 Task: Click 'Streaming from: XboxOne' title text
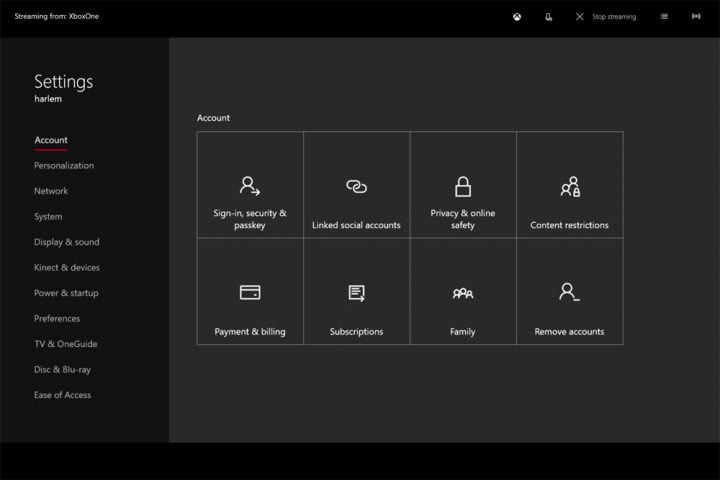pos(56,17)
